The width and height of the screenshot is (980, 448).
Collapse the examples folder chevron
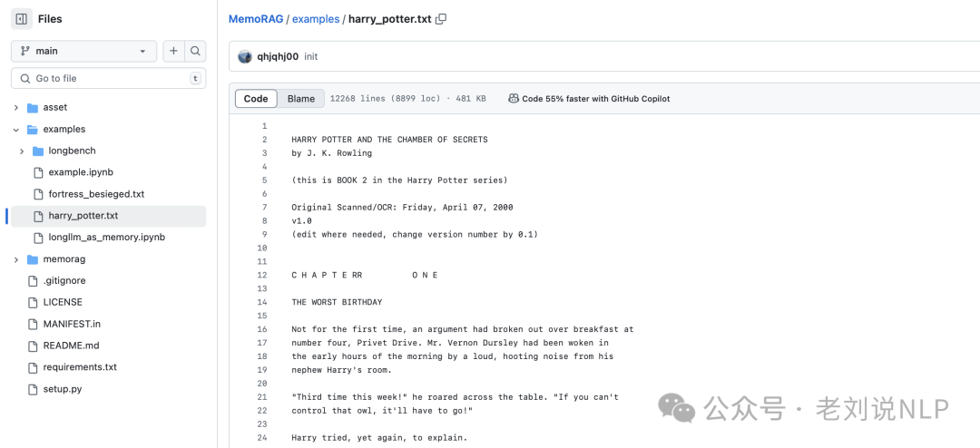pos(16,130)
